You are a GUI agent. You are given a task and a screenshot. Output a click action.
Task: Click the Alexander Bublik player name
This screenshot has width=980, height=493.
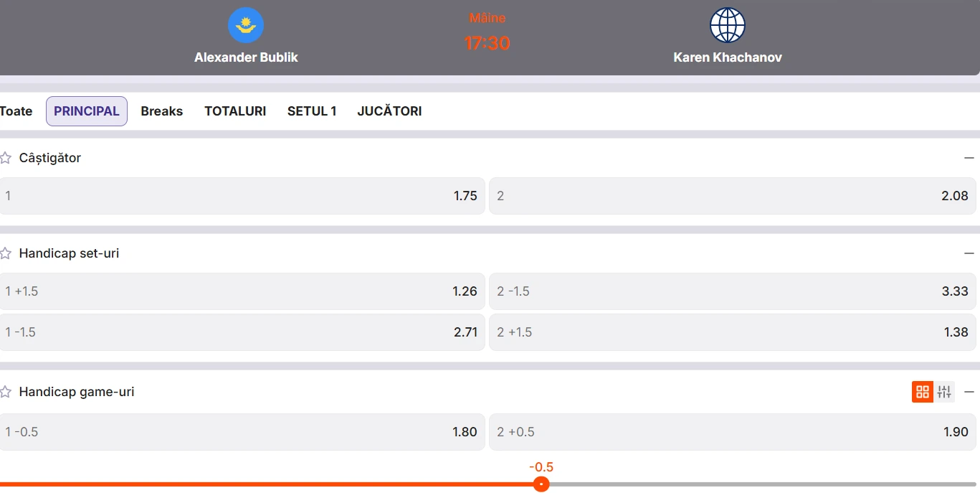tap(246, 57)
